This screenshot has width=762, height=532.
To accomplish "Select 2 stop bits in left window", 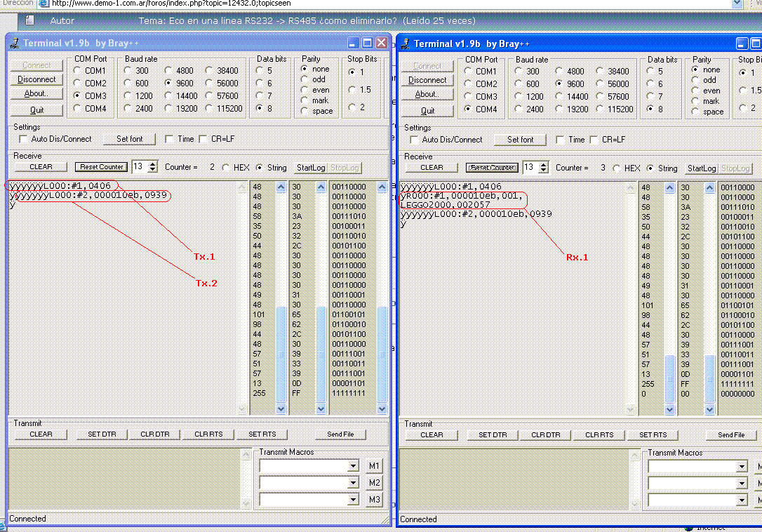I will point(352,107).
